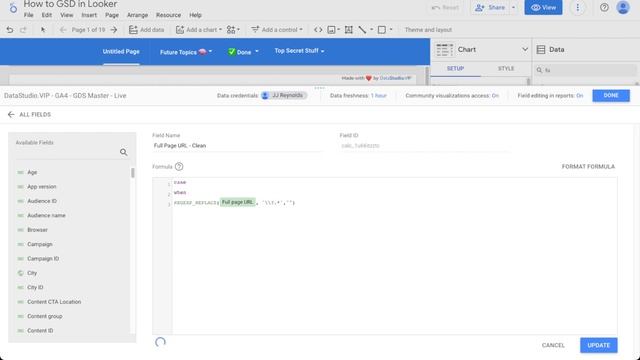Open the user account avatar
Screen dimensions: 640x360
623,7
